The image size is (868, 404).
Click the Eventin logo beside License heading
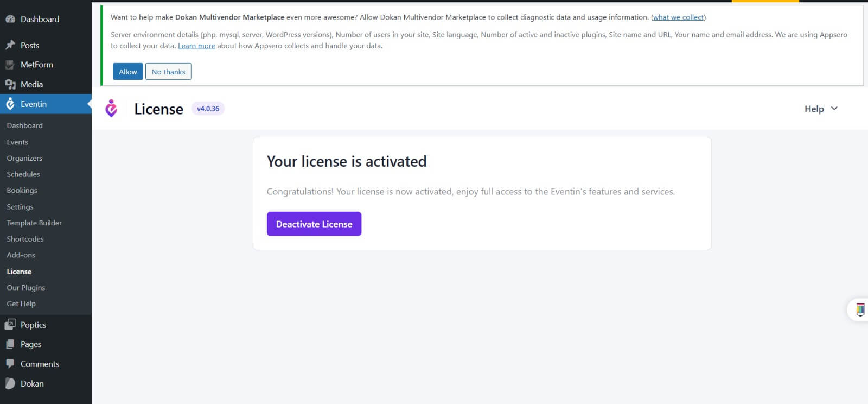pos(111,109)
